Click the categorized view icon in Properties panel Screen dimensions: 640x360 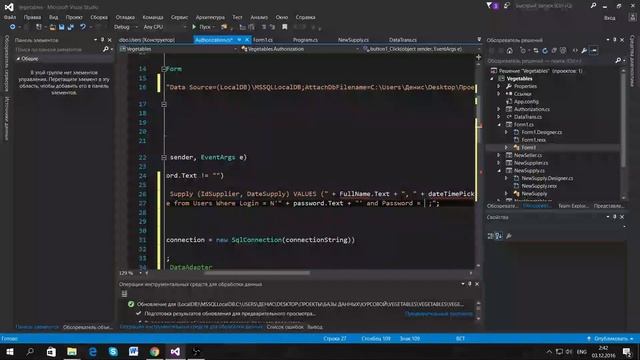[x=491, y=236]
